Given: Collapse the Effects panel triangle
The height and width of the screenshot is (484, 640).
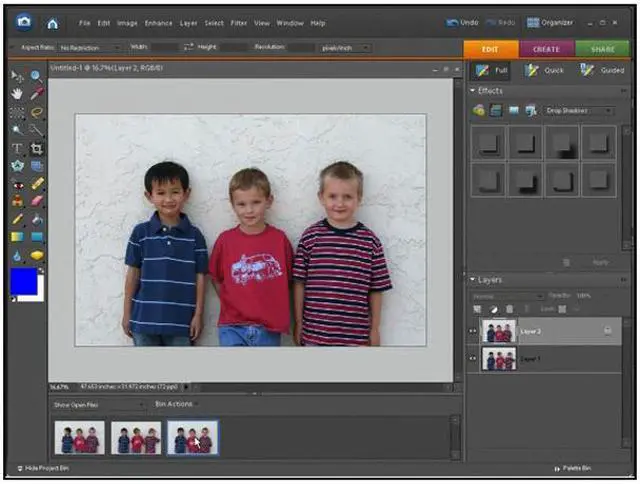Looking at the screenshot, I should (x=473, y=90).
